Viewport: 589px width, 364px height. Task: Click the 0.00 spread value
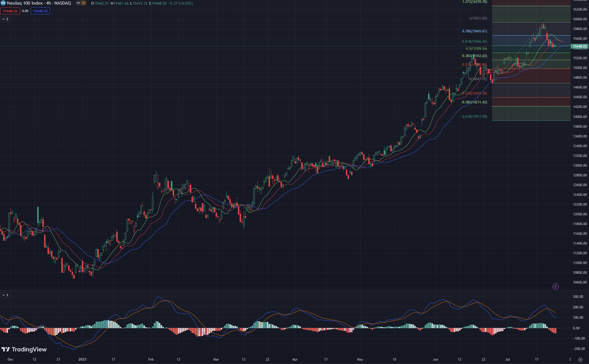25,11
